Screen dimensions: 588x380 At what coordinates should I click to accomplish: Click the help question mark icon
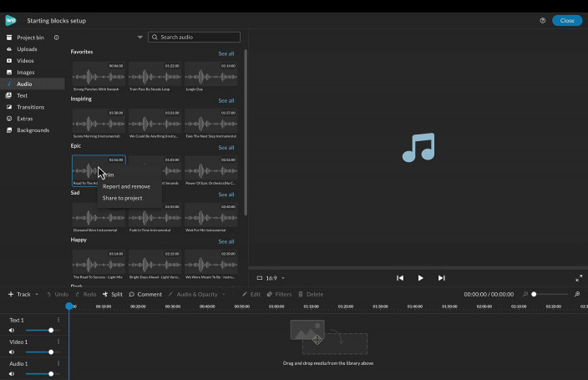(x=542, y=20)
